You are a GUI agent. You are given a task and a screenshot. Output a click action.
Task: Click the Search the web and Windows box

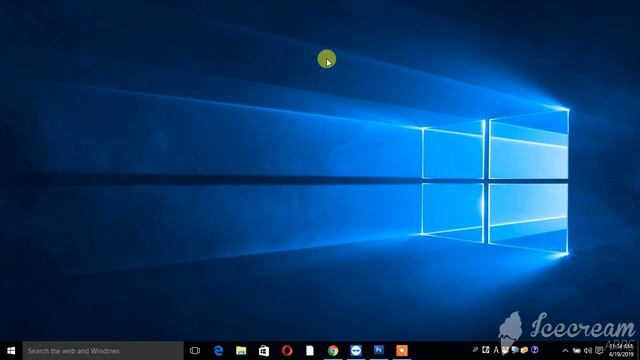103,351
